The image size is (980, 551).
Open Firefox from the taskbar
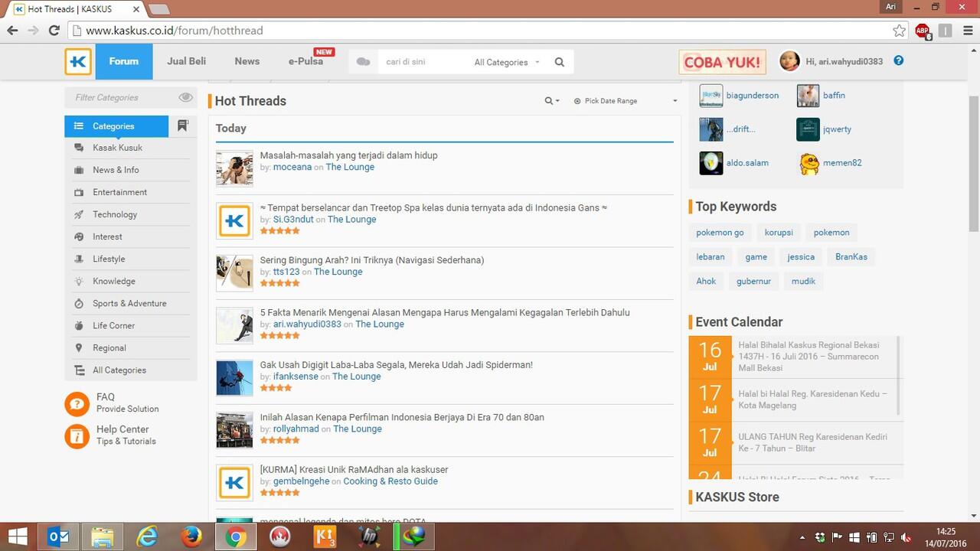coord(191,536)
